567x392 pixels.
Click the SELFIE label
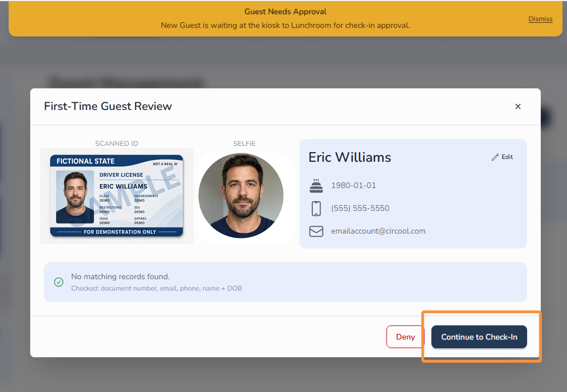[x=244, y=143]
